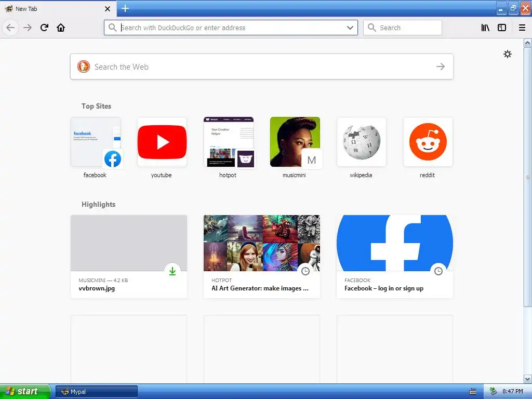Image resolution: width=532 pixels, height=399 pixels.
Task: Click history clock icon on Hotpot card
Action: pyautogui.click(x=305, y=271)
